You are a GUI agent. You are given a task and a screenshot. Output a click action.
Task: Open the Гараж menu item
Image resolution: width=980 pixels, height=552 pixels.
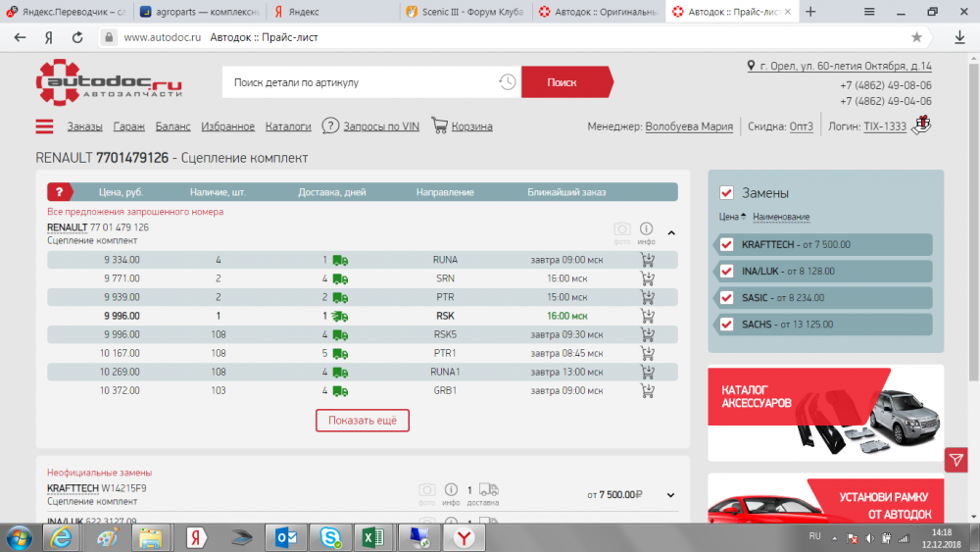coord(128,126)
